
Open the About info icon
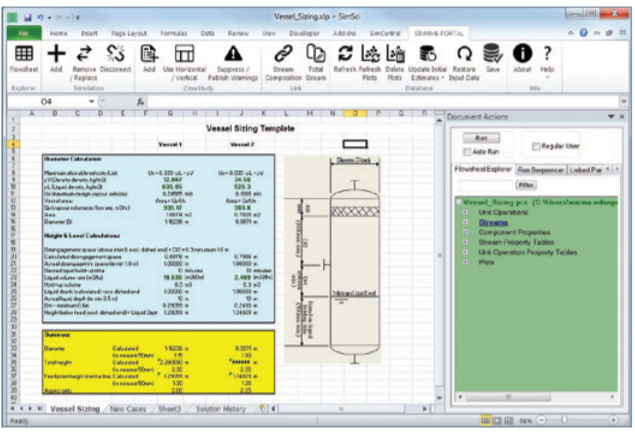coord(521,52)
